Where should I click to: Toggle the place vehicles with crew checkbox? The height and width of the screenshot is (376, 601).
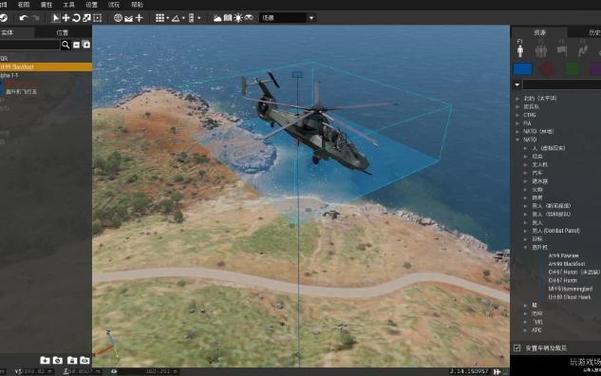(x=517, y=348)
